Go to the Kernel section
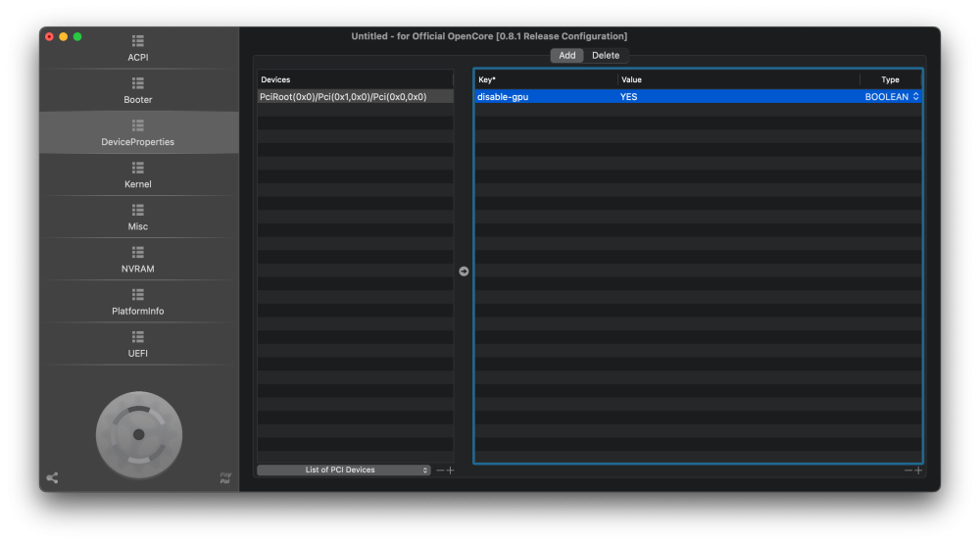Screen dimensions: 980x544 (138, 175)
